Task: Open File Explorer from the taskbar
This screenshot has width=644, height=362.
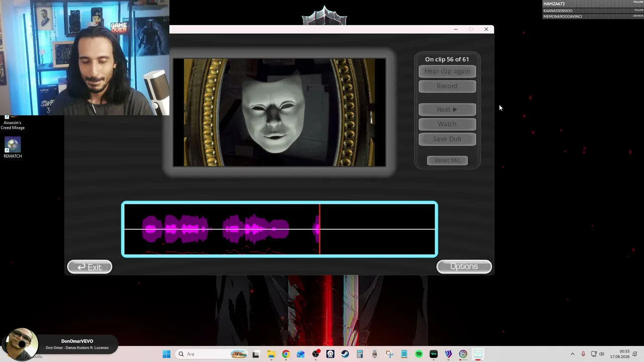Action: point(271,354)
